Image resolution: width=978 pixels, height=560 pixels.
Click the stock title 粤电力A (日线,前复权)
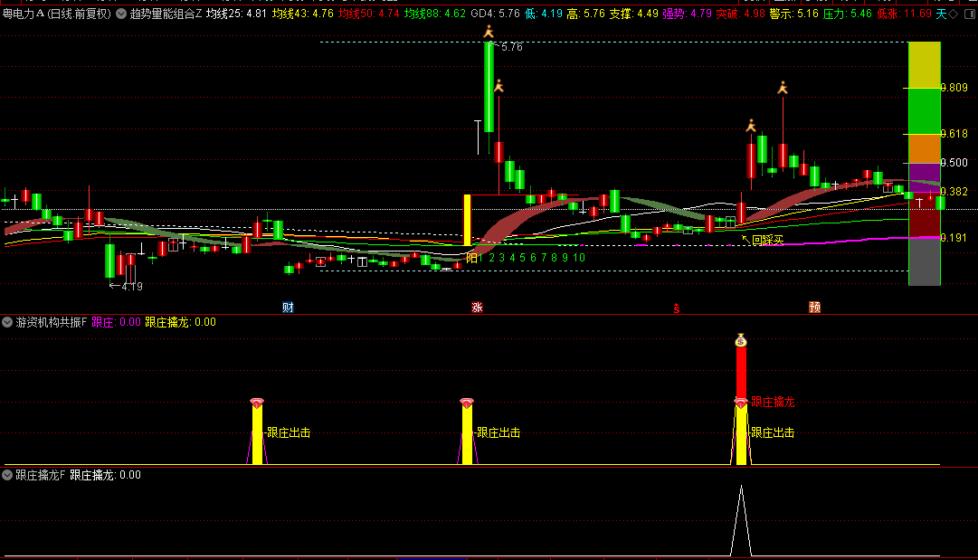(57, 14)
